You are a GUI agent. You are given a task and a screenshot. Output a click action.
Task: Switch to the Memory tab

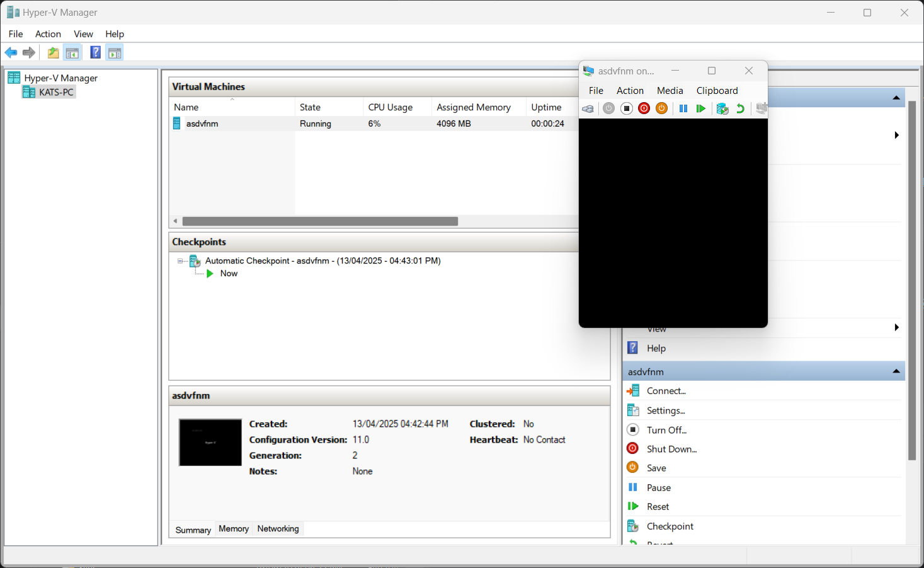[234, 529]
